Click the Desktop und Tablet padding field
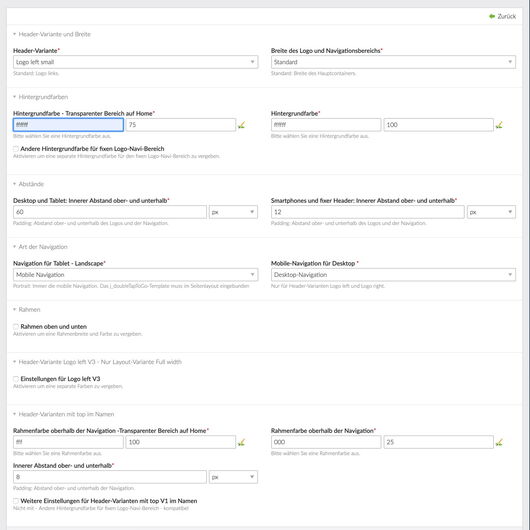Image resolution: width=530 pixels, height=530 pixels. 110,212
